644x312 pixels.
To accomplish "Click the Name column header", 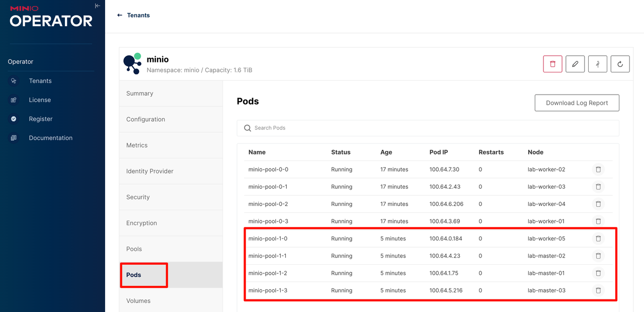I will point(257,152).
